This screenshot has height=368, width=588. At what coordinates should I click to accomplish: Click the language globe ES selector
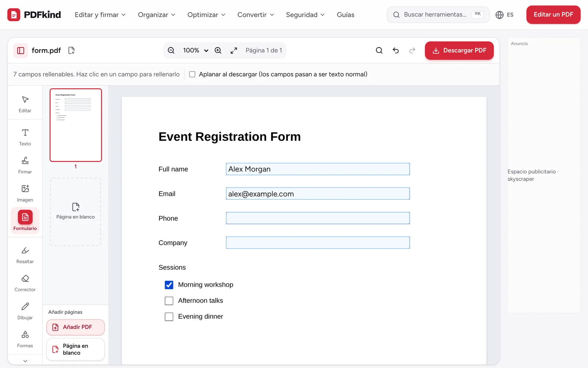505,15
